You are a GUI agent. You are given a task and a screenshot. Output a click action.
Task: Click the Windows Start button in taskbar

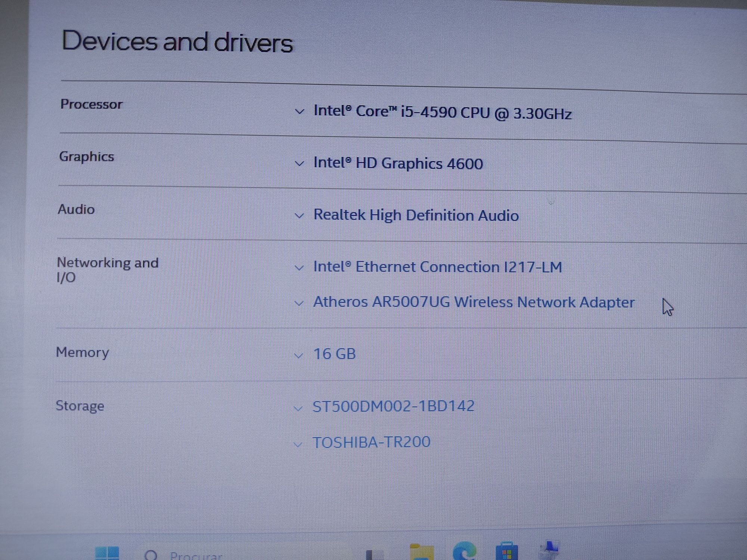tap(107, 553)
